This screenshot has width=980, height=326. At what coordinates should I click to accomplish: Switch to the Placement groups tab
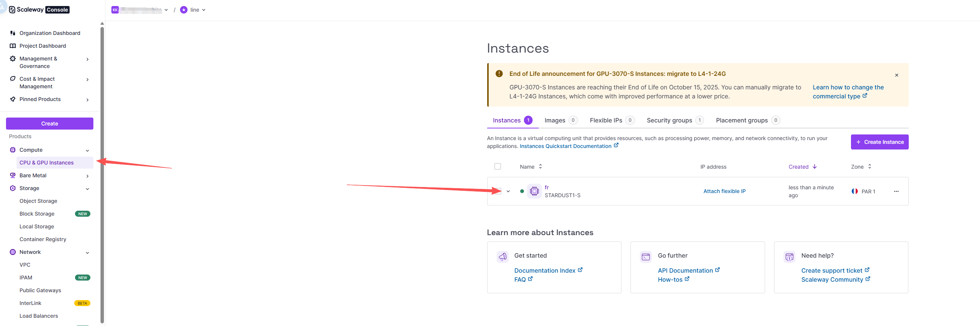[748, 120]
